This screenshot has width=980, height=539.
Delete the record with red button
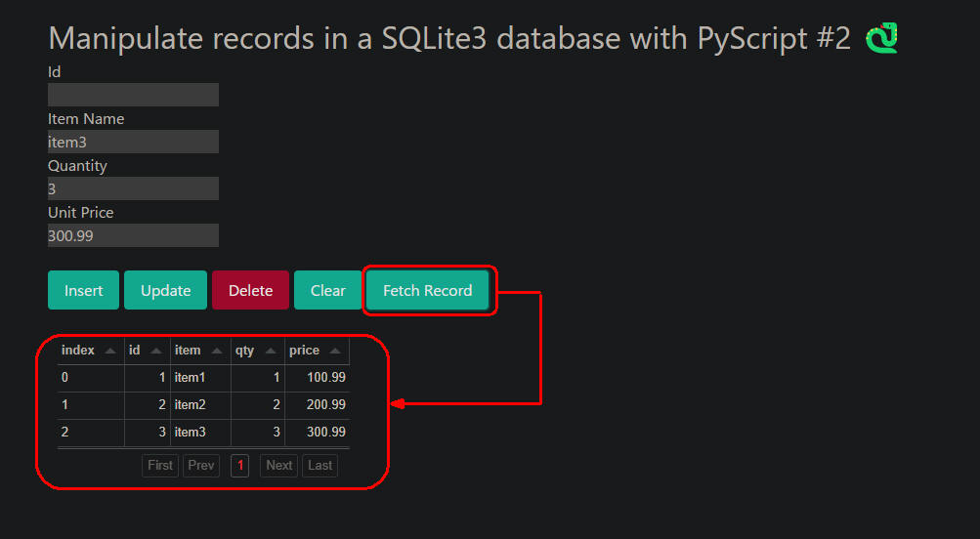point(250,290)
